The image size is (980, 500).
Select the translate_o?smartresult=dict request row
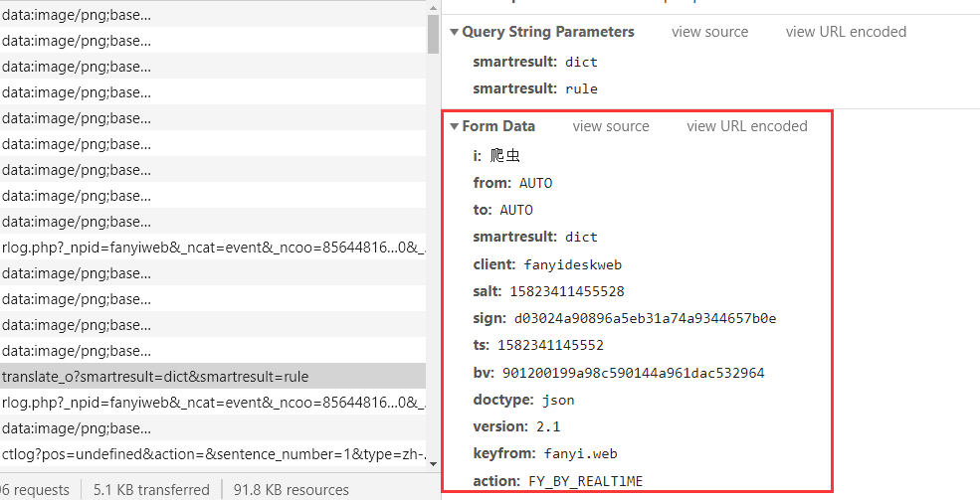[155, 377]
